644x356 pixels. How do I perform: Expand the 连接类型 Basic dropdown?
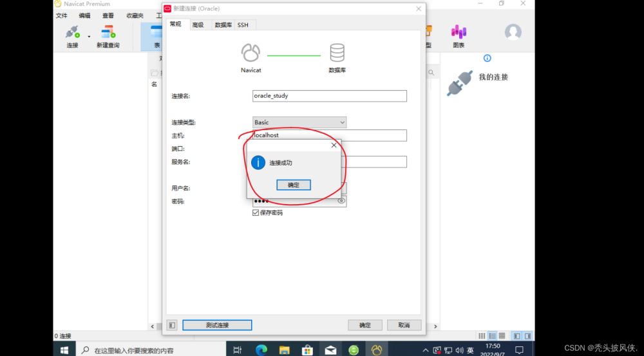point(342,122)
